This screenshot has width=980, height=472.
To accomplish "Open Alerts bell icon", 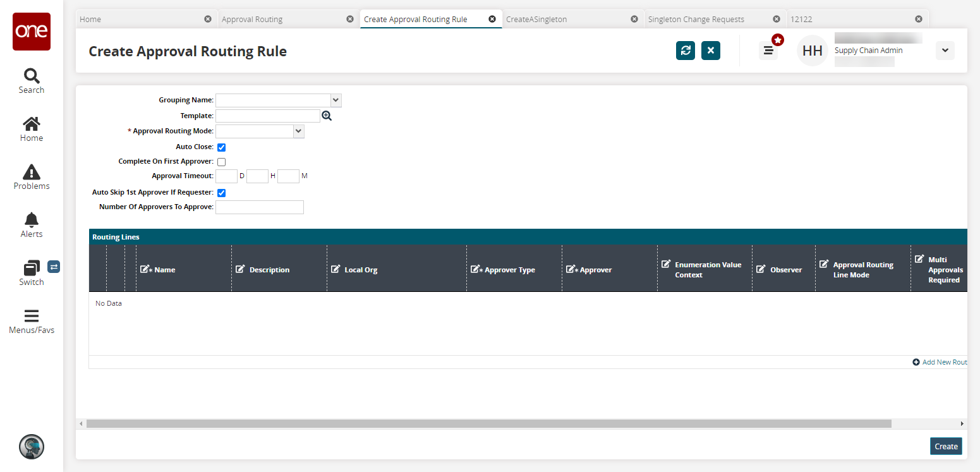I will tap(31, 220).
